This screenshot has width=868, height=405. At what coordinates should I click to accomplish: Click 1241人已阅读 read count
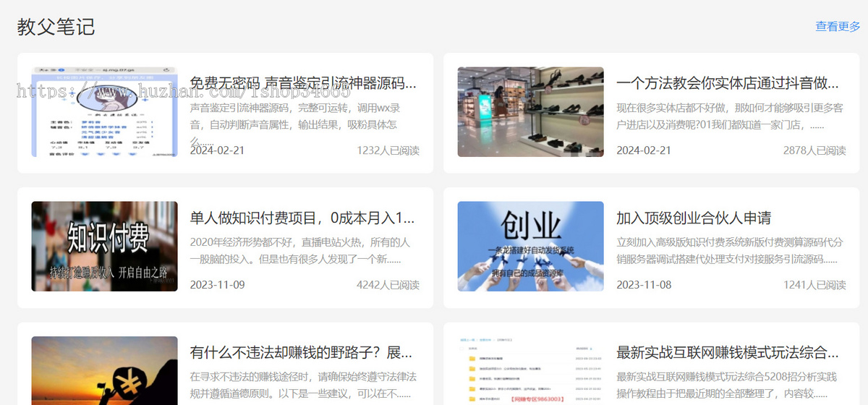tap(814, 285)
